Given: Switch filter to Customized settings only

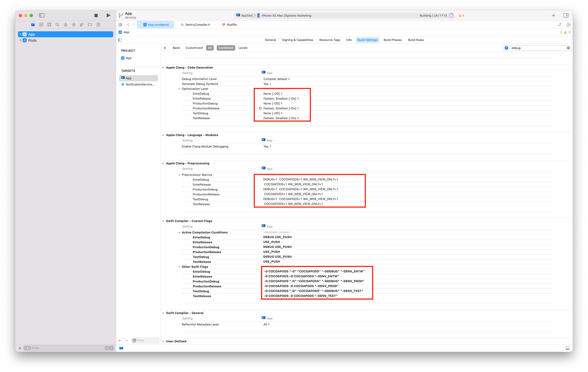Looking at the screenshot, I should click(194, 48).
